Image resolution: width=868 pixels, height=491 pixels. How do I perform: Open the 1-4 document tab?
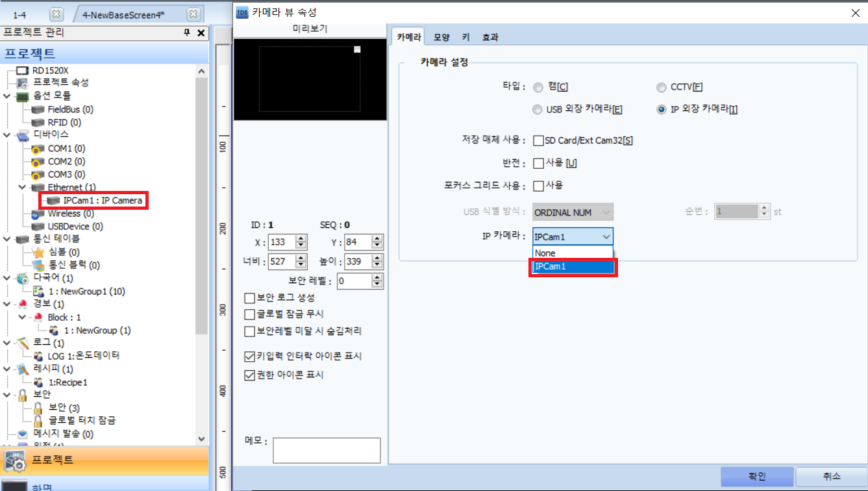(x=19, y=14)
